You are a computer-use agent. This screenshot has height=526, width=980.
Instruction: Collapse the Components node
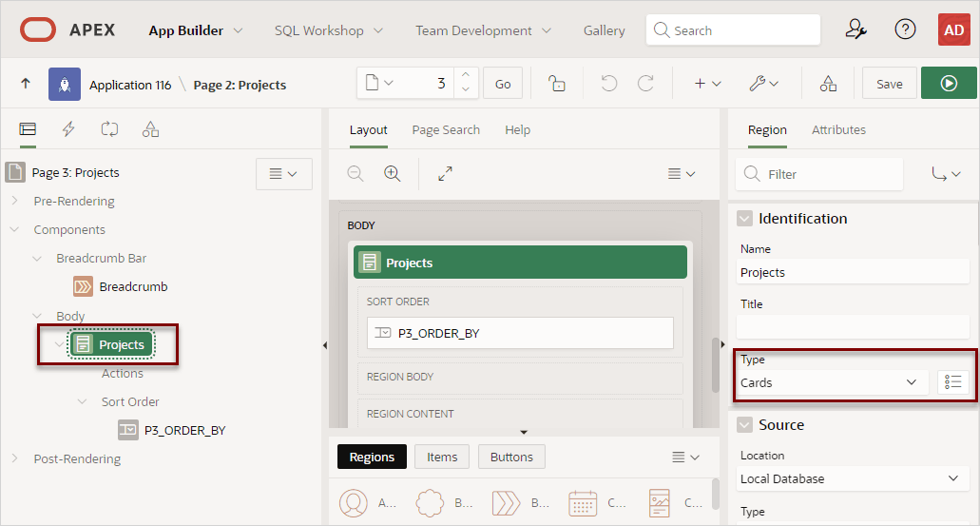point(15,229)
